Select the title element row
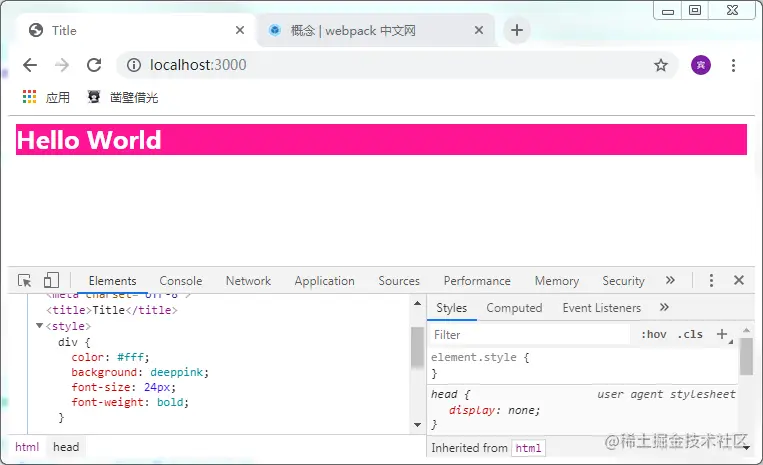Screen dimensions: 763x465 click(112, 310)
